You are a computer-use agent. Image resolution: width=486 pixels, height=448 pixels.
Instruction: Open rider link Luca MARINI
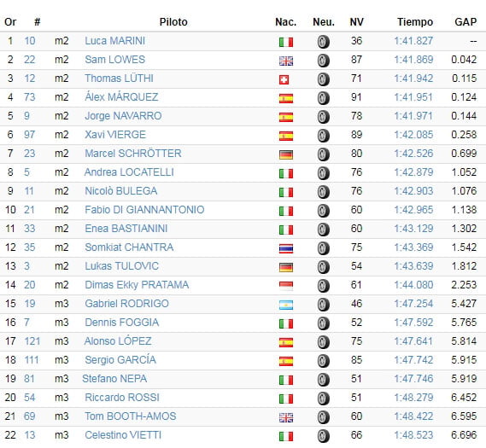(115, 41)
